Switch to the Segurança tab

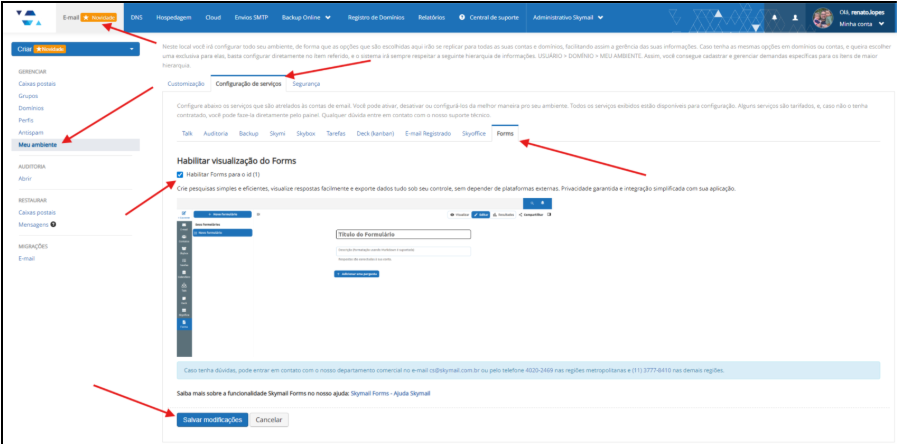point(306,84)
